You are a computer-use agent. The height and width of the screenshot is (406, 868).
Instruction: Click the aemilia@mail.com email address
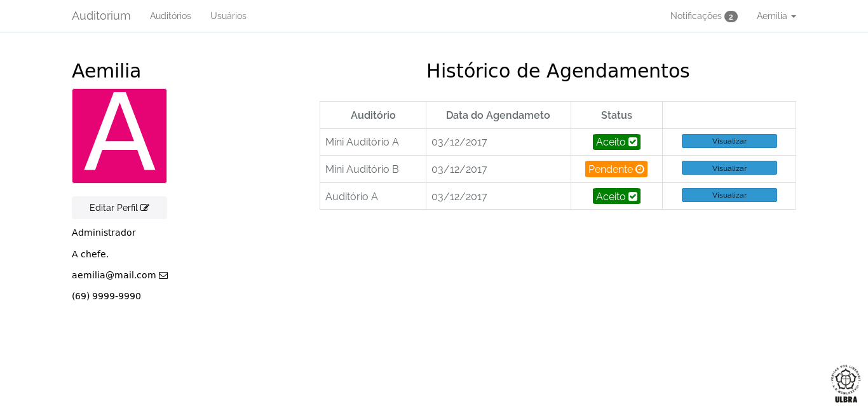pos(114,275)
